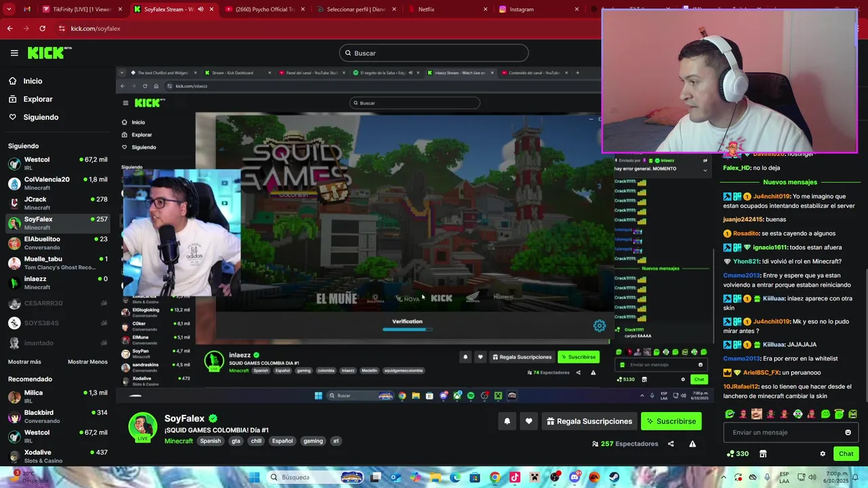Open the Minecraft category link

pos(178,441)
